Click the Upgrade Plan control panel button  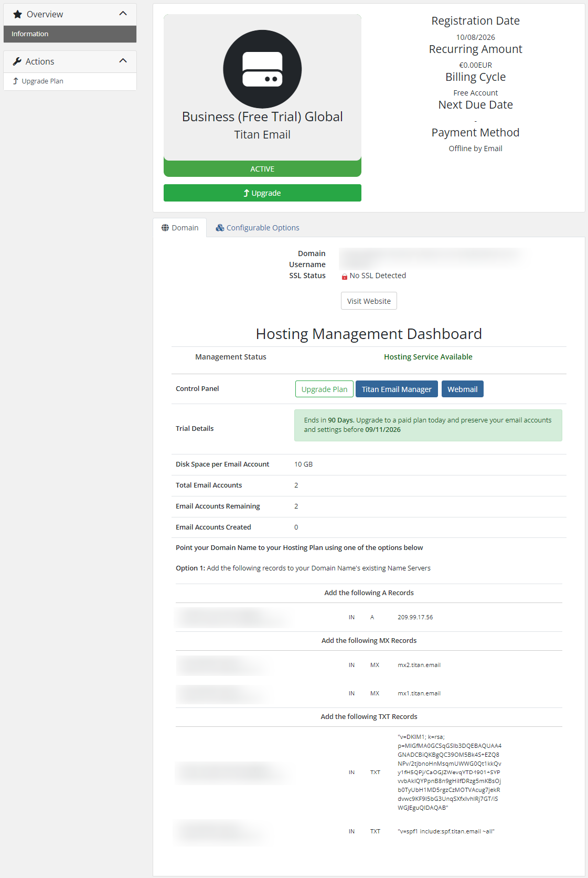[324, 389]
